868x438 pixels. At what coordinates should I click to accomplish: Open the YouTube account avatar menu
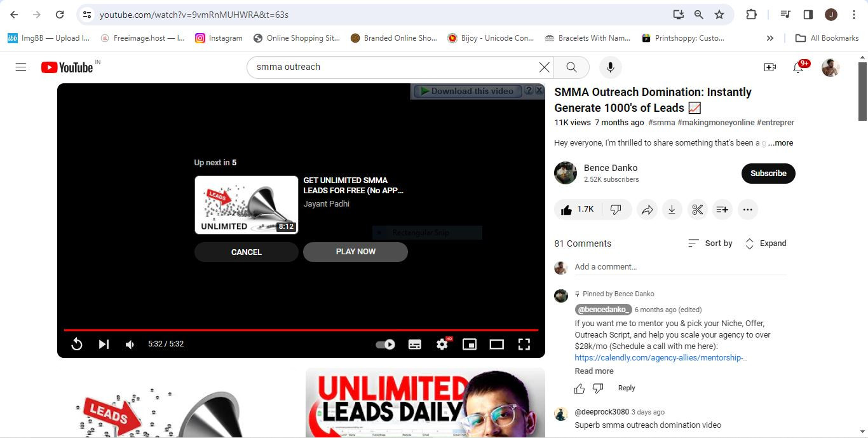click(x=831, y=67)
